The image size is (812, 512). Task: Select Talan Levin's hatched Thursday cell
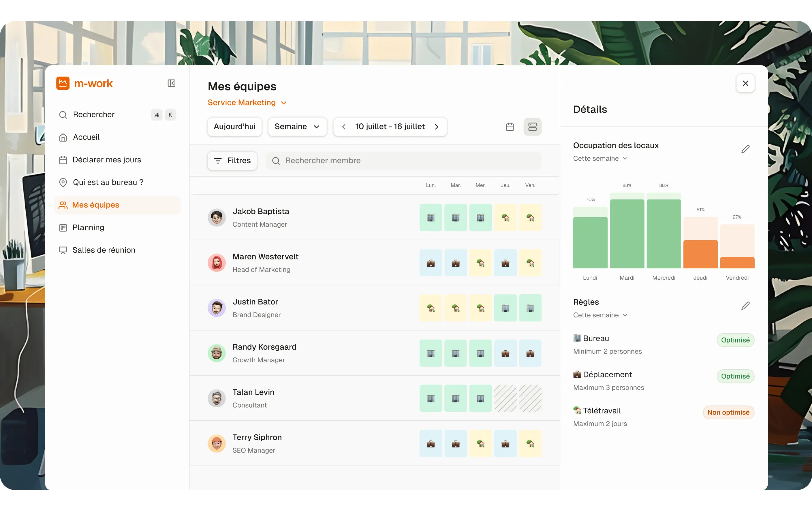[505, 398]
